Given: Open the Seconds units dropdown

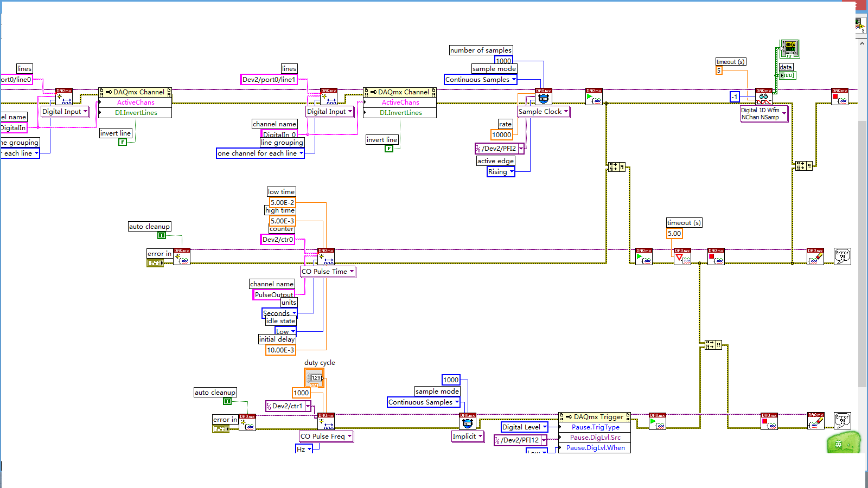Looking at the screenshot, I should click(x=280, y=313).
